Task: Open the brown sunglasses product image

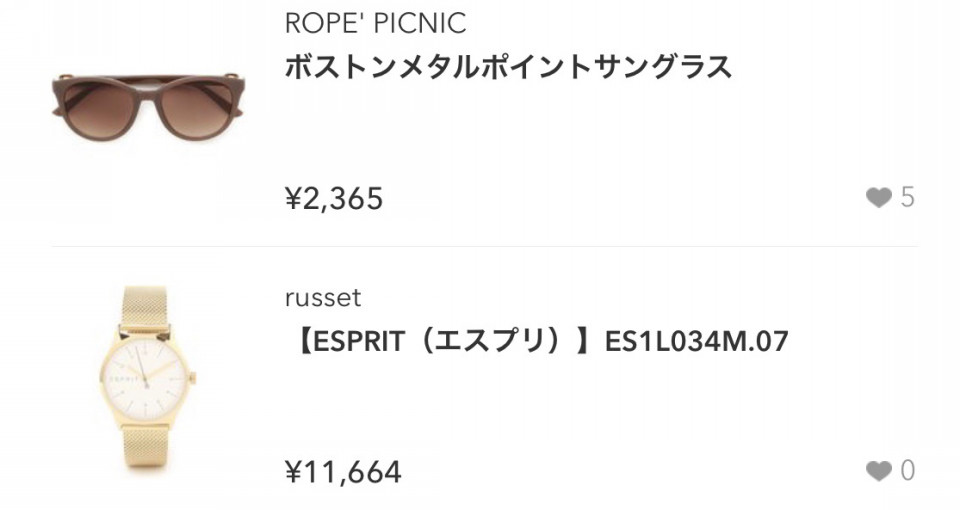Action: point(149,105)
